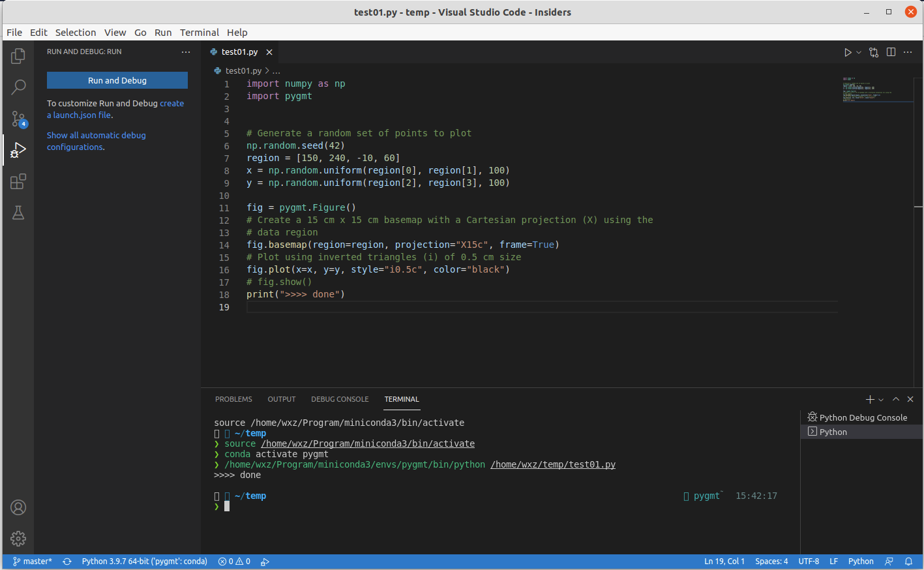
Task: Run the Python file with the play icon
Action: [848, 52]
